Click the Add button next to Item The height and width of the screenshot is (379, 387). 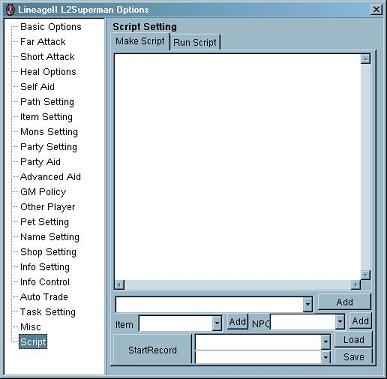(x=238, y=322)
